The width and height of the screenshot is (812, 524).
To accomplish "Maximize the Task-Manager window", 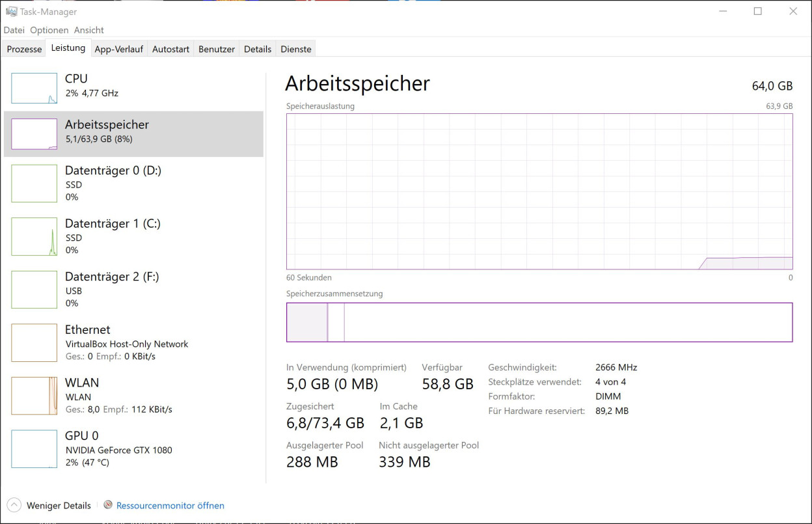I will pyautogui.click(x=758, y=11).
